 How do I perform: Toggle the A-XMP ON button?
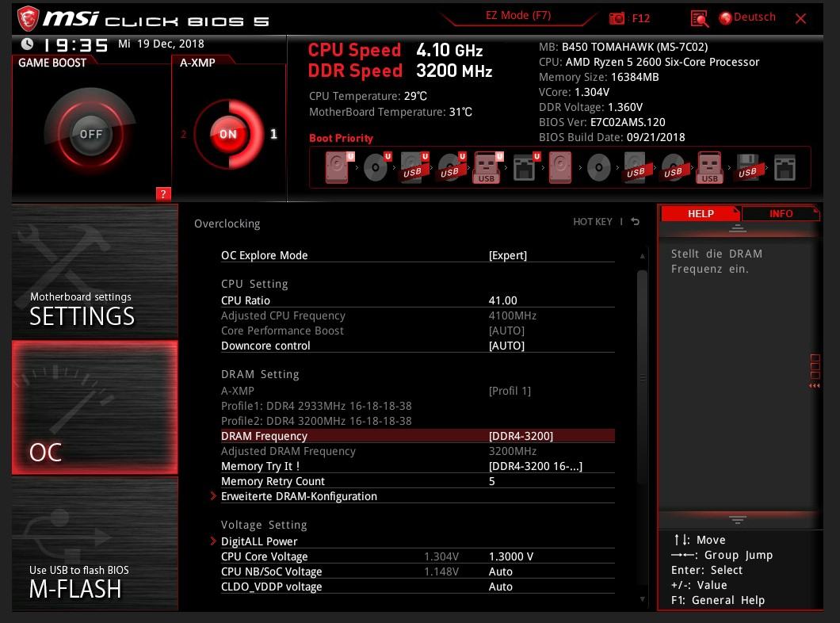[x=228, y=134]
